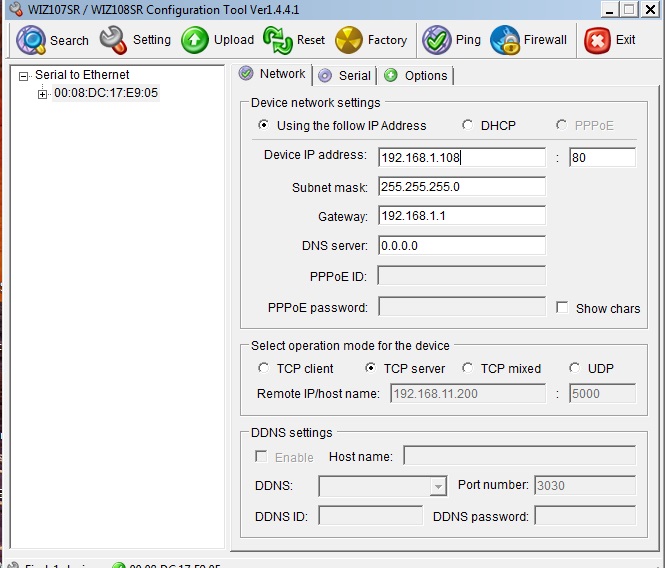Select UDP operation mode
The image size is (665, 568).
[575, 367]
